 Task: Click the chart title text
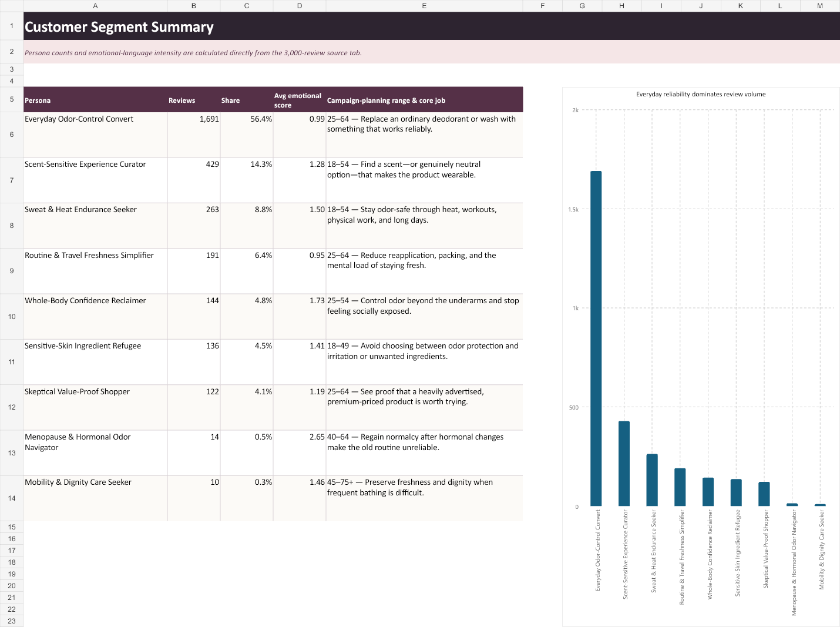coord(701,94)
